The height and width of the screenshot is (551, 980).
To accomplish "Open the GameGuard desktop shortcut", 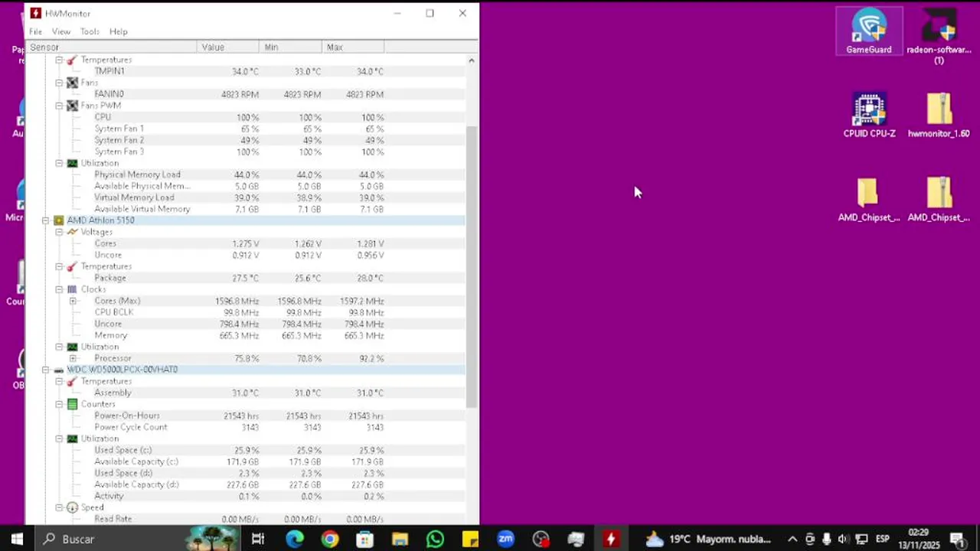I will click(869, 31).
